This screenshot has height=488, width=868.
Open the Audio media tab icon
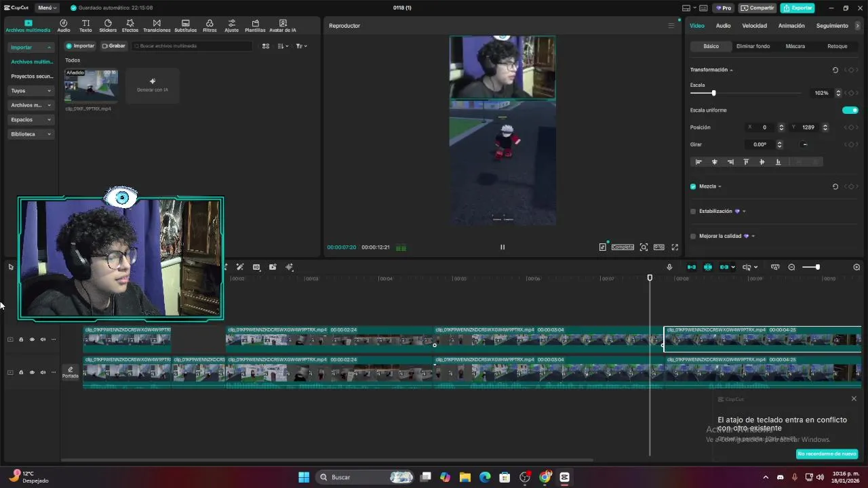[x=64, y=26]
